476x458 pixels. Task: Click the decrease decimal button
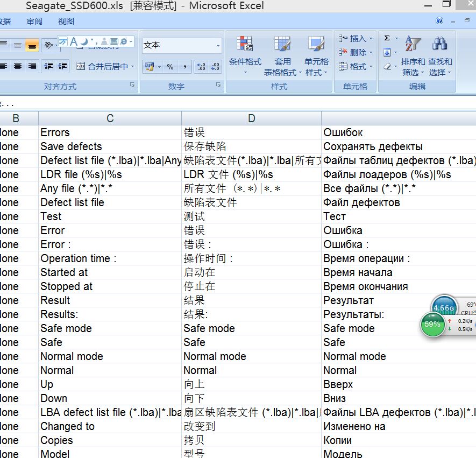coord(215,67)
